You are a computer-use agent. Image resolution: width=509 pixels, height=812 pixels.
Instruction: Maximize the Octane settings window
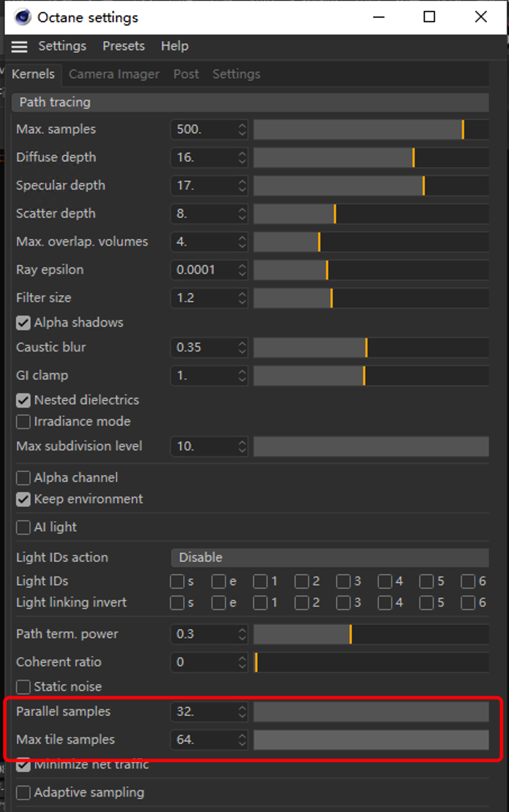coord(429,17)
